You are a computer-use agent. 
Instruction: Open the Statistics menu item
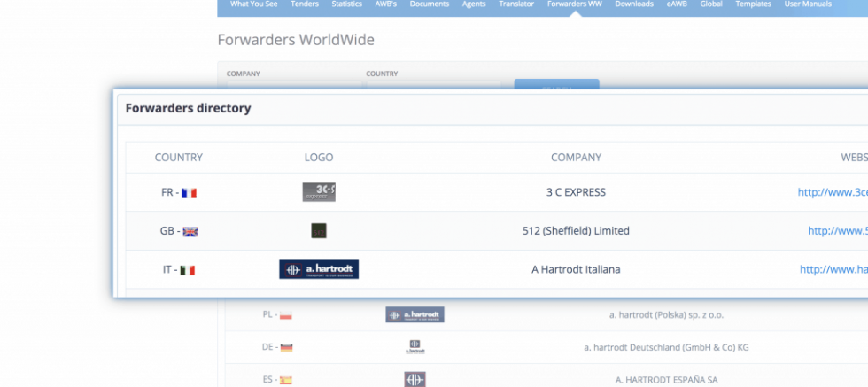click(346, 4)
